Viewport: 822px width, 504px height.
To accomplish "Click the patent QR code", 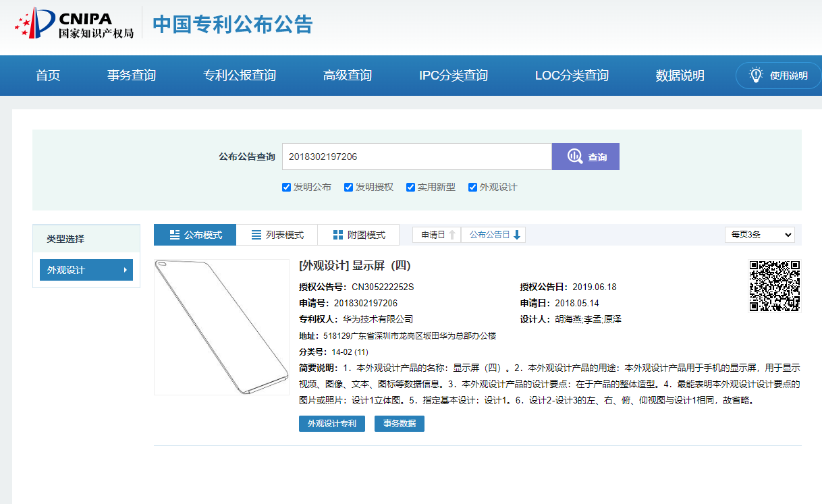I will click(774, 286).
